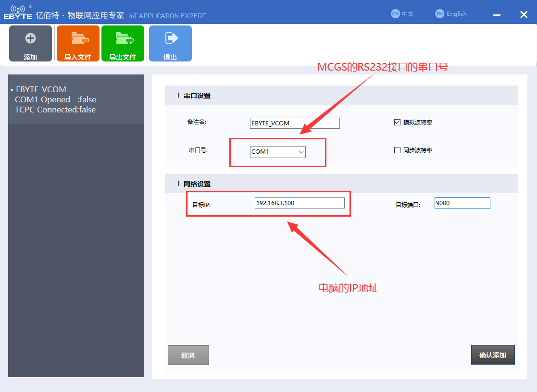Select the red folder import icon
Screen dimensions: 537x392
tap(77, 39)
